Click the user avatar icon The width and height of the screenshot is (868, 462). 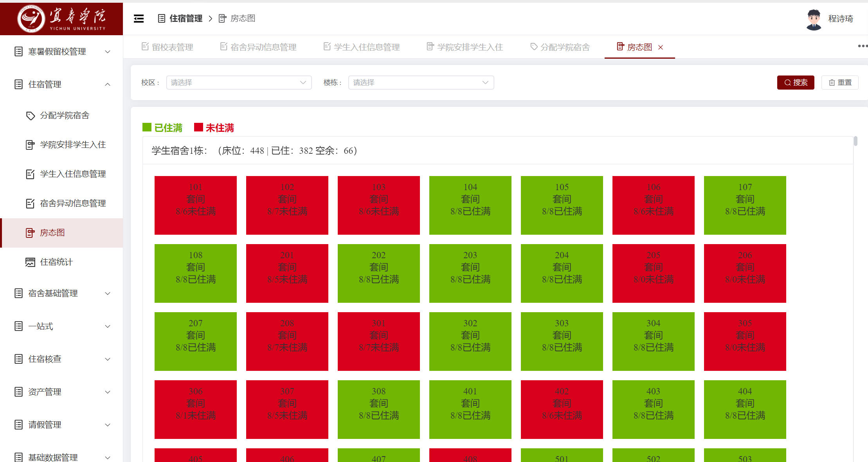coord(814,19)
